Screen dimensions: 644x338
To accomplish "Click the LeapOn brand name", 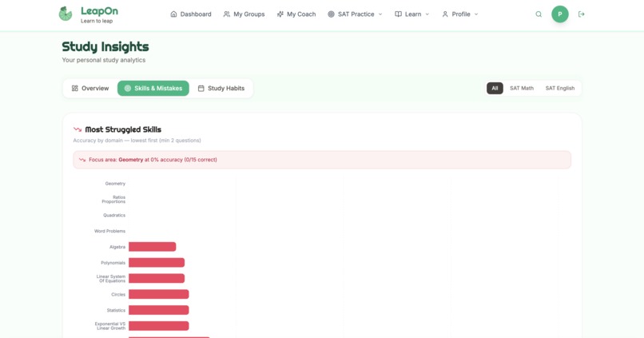I will point(99,11).
